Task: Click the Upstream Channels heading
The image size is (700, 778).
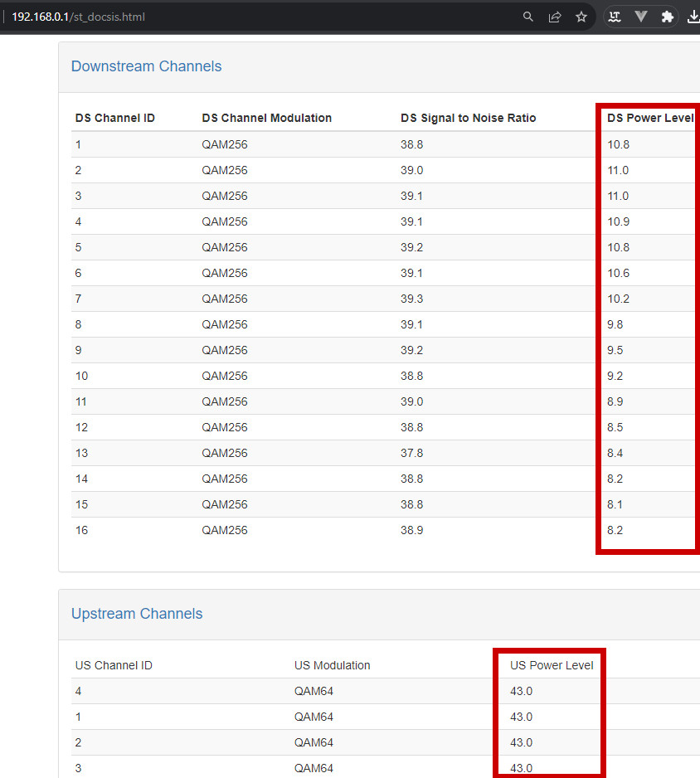Action: click(x=137, y=614)
